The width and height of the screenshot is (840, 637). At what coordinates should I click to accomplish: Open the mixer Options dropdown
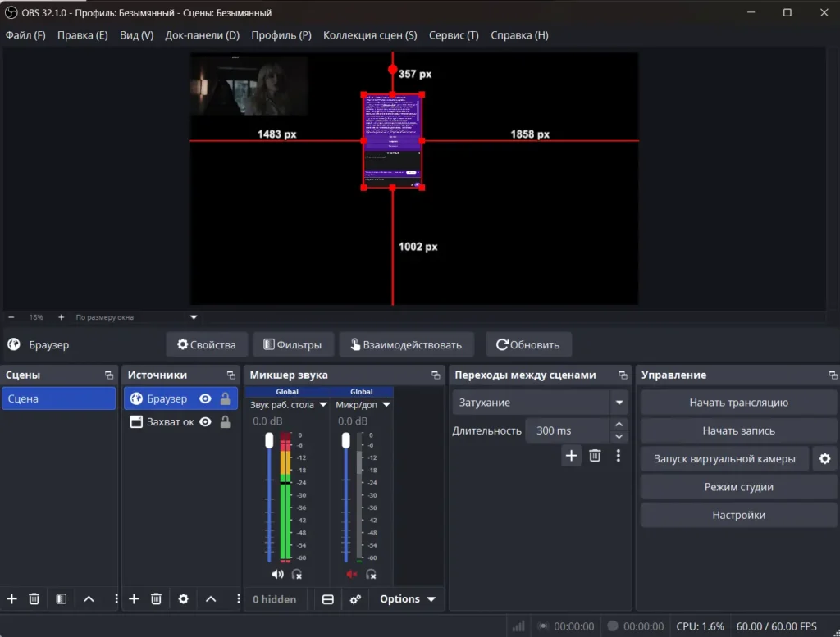[407, 599]
